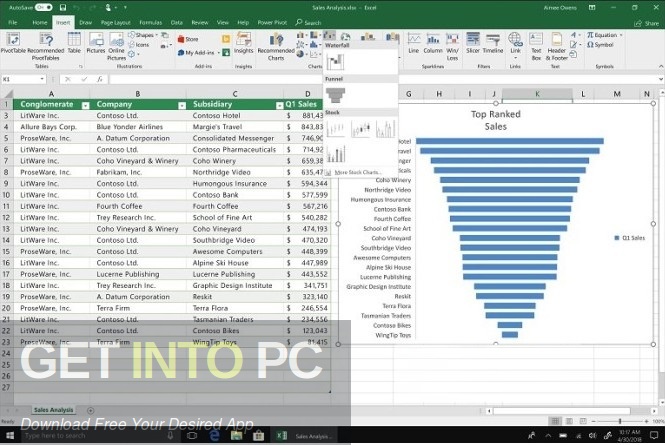Screen dimensions: 665x445
Task: Pick the Open-High-Low-Close stock chart
Action: (x=360, y=129)
